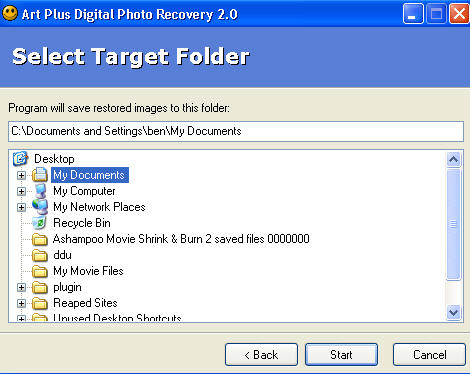Select Desktop in the folder tree

[54, 159]
